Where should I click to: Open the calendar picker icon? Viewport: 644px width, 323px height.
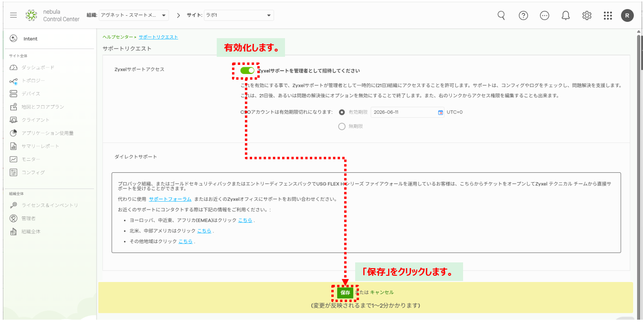(441, 113)
